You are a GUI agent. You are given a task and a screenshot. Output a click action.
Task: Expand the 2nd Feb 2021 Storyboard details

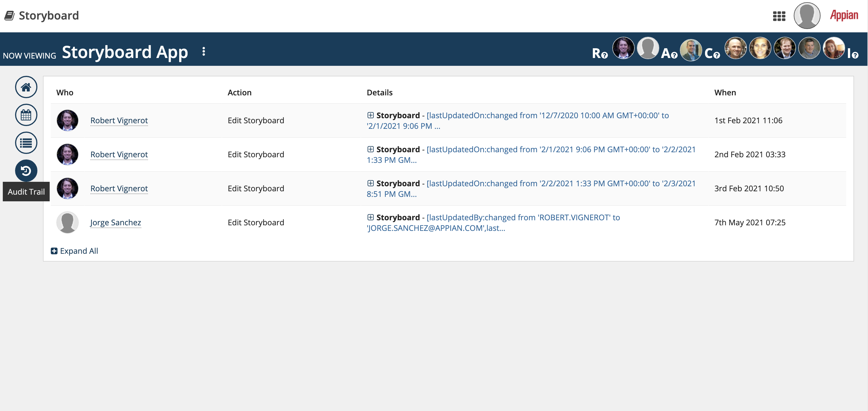tap(370, 149)
